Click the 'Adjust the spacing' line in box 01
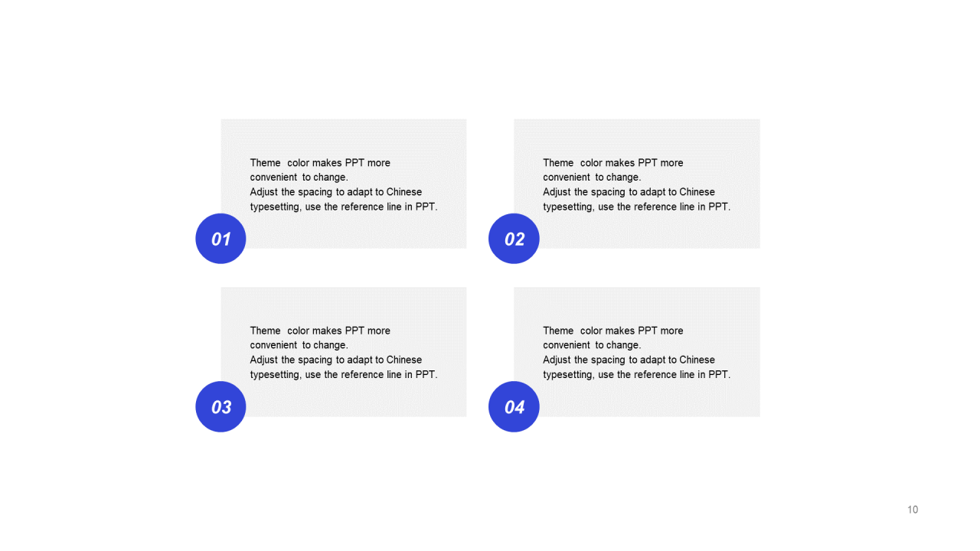The height and width of the screenshot is (551, 980). pyautogui.click(x=336, y=192)
